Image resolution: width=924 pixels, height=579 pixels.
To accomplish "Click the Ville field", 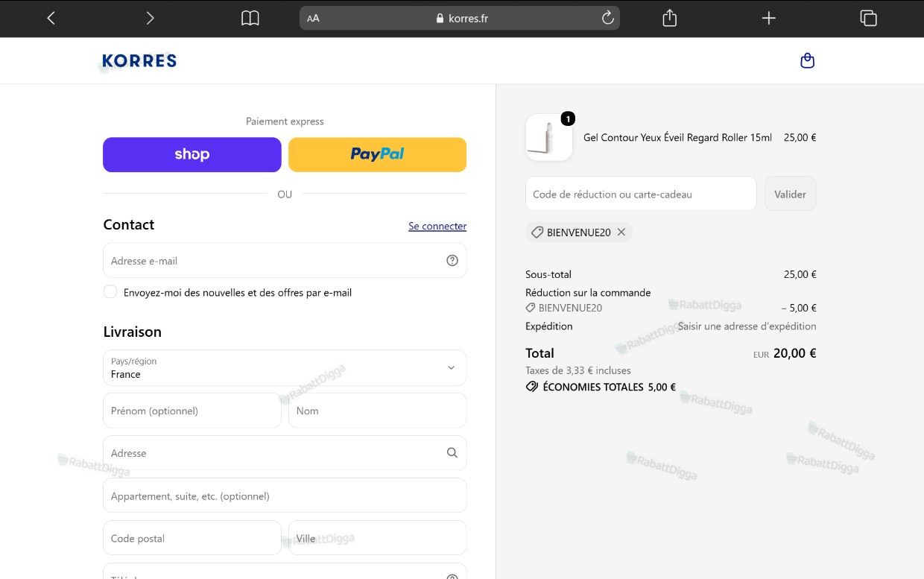I will click(377, 538).
